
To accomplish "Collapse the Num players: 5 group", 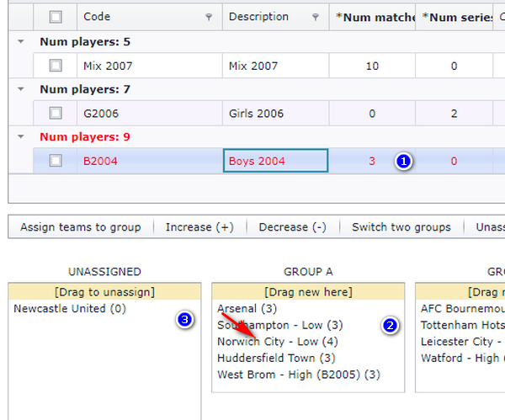I will pos(21,41).
